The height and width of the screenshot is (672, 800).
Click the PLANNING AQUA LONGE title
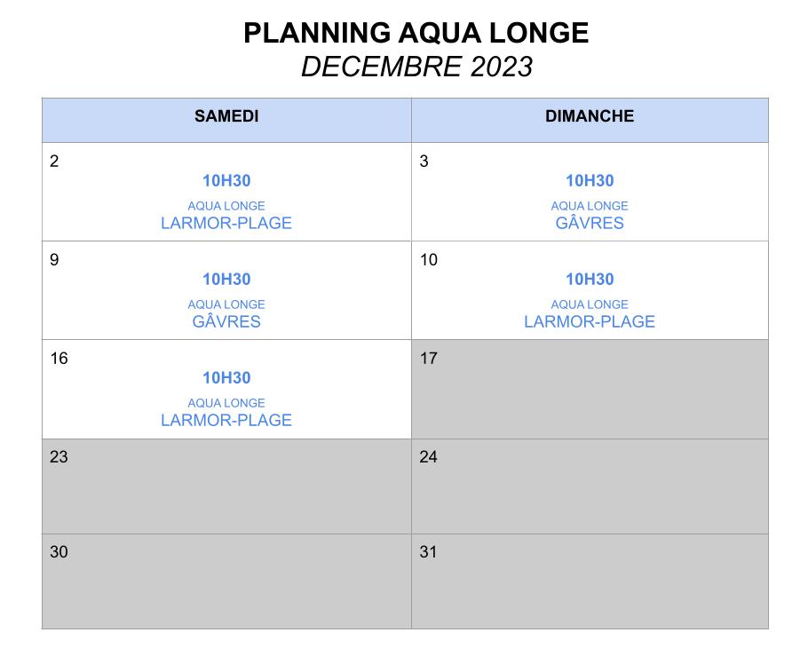416,33
